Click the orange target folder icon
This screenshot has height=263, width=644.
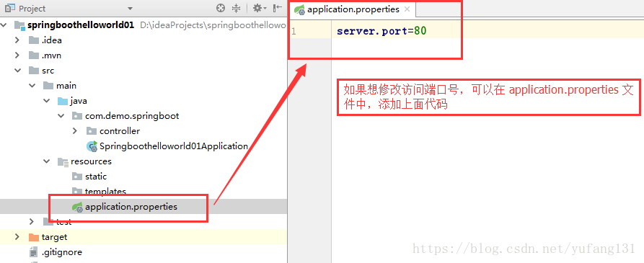click(x=34, y=237)
